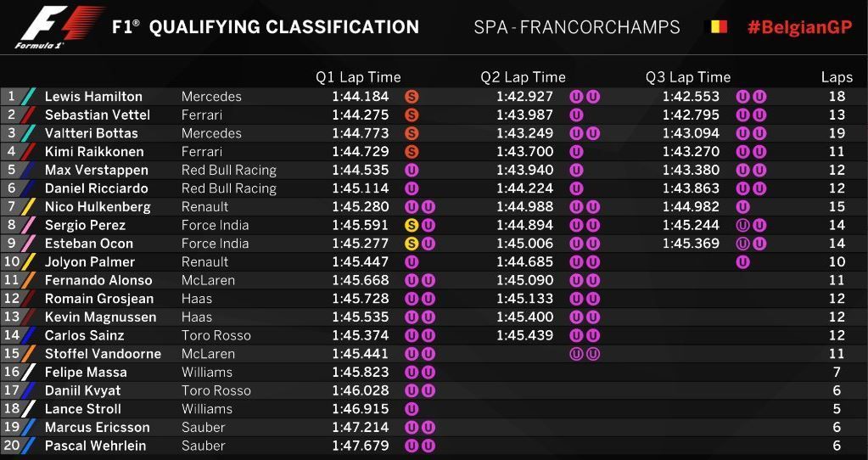Click the Spa-Francorchamps circuit title

(576, 27)
